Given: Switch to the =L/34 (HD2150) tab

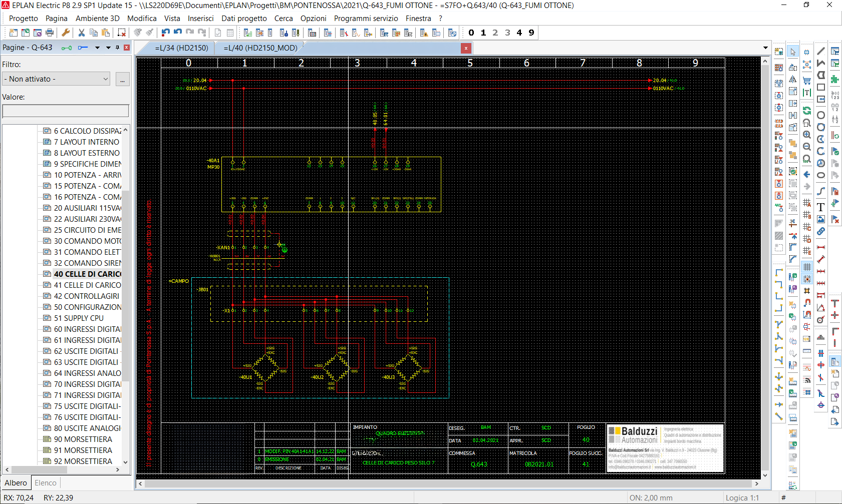Looking at the screenshot, I should [181, 48].
